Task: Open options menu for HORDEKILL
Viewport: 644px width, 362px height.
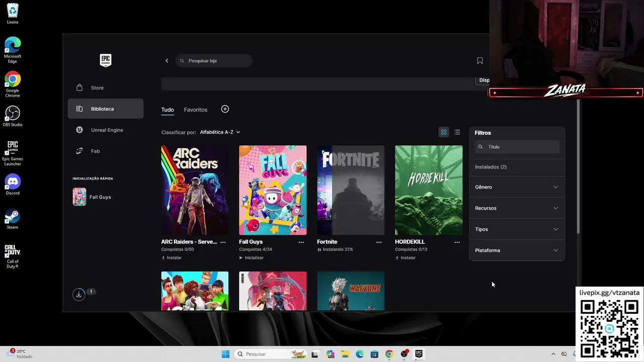Action: pyautogui.click(x=457, y=242)
